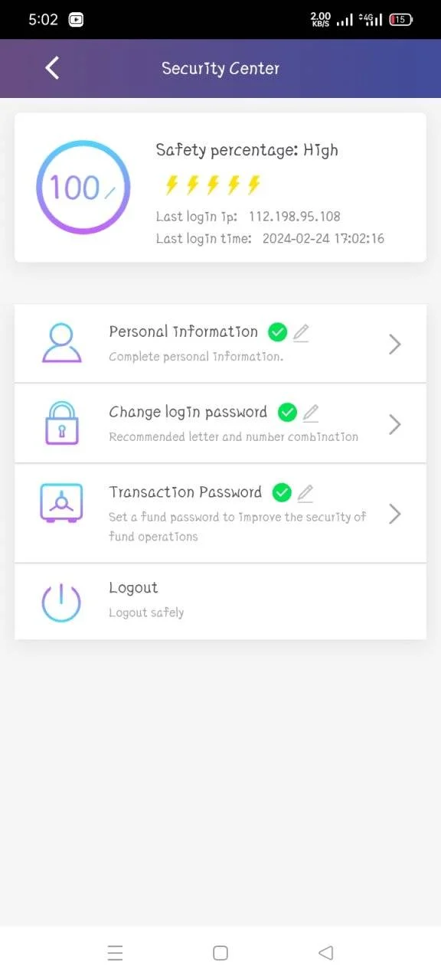441x980 pixels.
Task: Click the green checkmark next to Personal Information
Action: [277, 332]
